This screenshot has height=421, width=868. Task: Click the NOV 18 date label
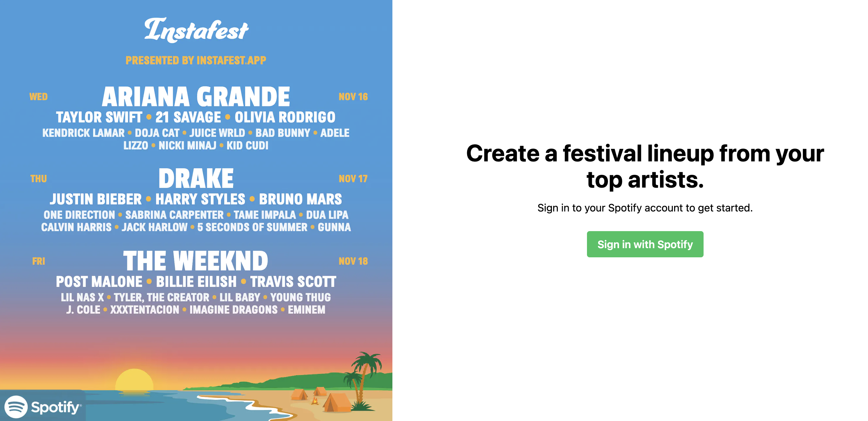tap(353, 261)
